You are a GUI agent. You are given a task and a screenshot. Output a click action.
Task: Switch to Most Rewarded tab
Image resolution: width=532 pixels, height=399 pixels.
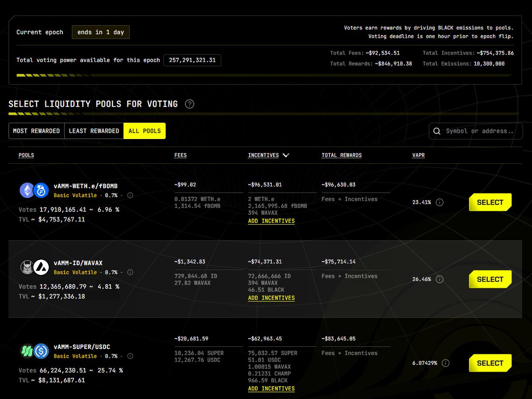[x=36, y=131]
